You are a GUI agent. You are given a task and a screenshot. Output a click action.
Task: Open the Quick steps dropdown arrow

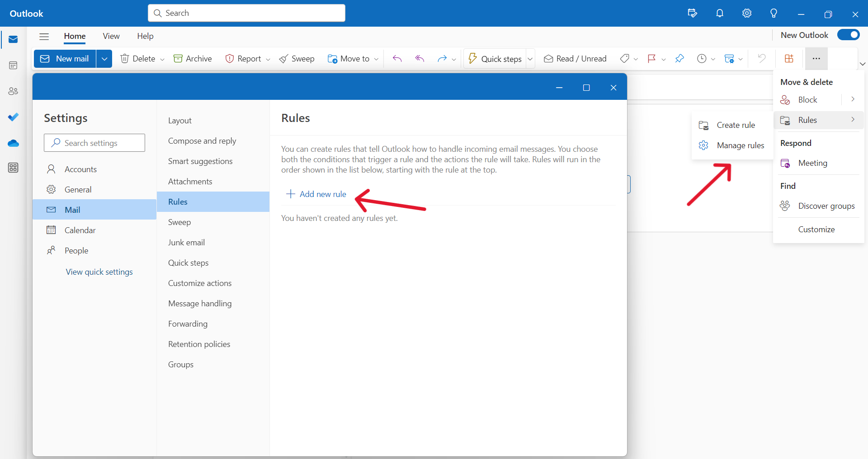(x=529, y=58)
